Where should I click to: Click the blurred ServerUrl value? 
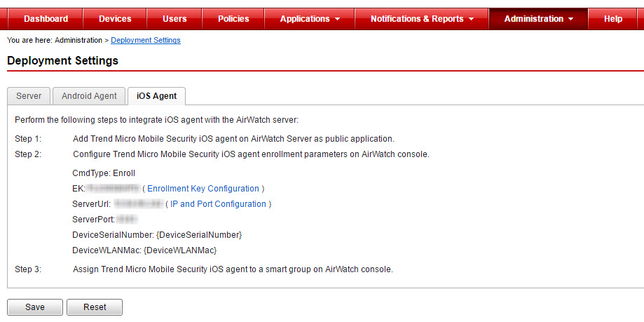pyautogui.click(x=138, y=204)
